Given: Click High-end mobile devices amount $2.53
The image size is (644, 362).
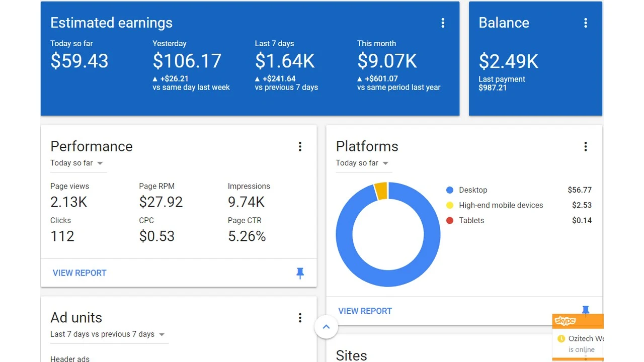Looking at the screenshot, I should coord(582,205).
